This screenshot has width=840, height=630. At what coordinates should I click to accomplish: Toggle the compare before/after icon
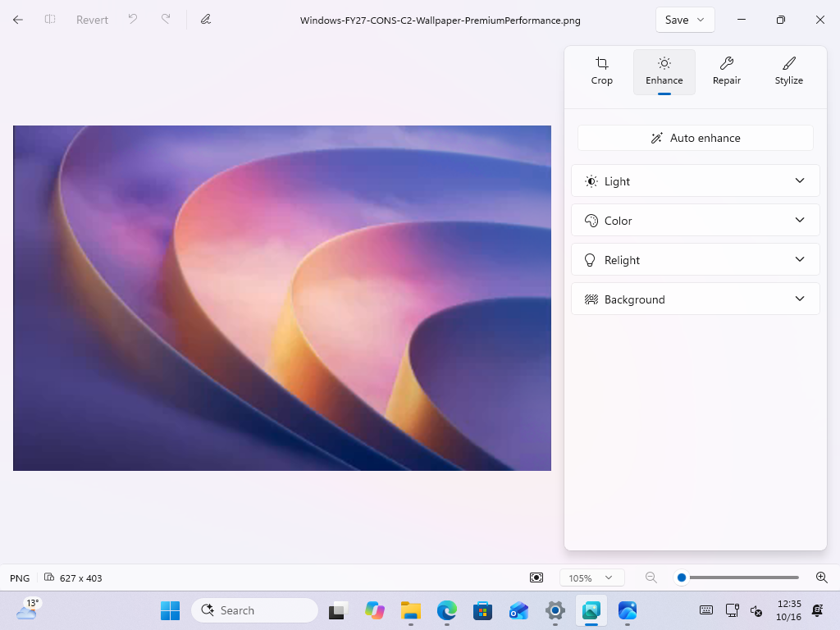(x=50, y=20)
